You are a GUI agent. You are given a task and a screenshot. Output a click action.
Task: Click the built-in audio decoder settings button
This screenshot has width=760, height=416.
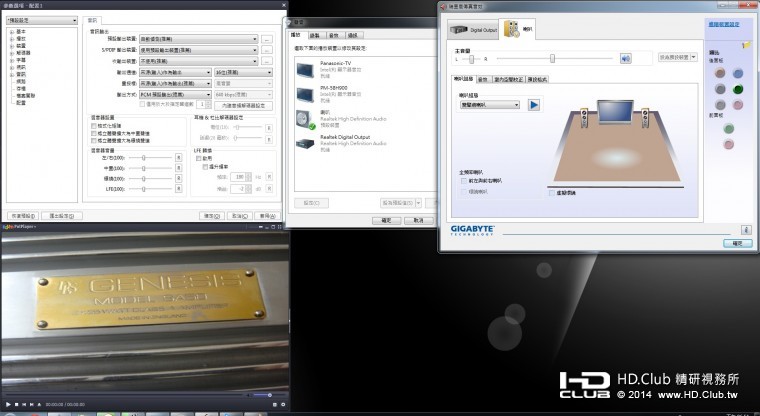click(243, 105)
